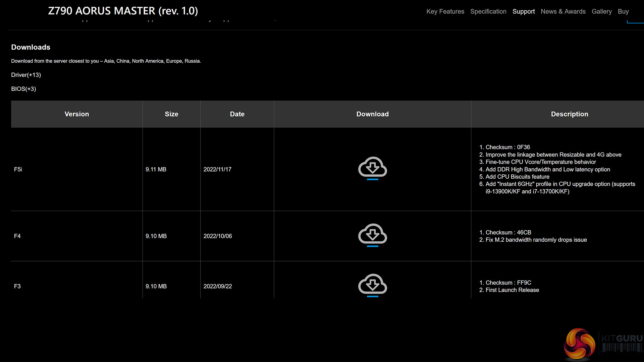
Task: Click the Downloads section heading
Action: pos(31,47)
